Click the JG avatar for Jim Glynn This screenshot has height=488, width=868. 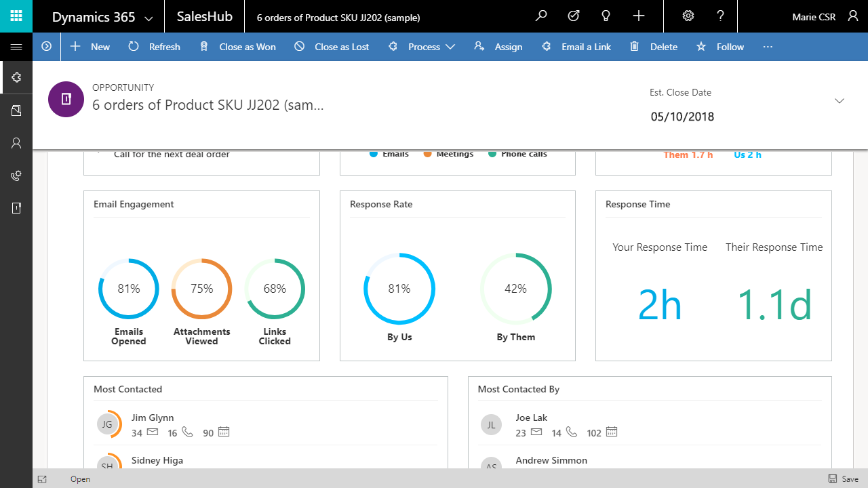coord(107,424)
